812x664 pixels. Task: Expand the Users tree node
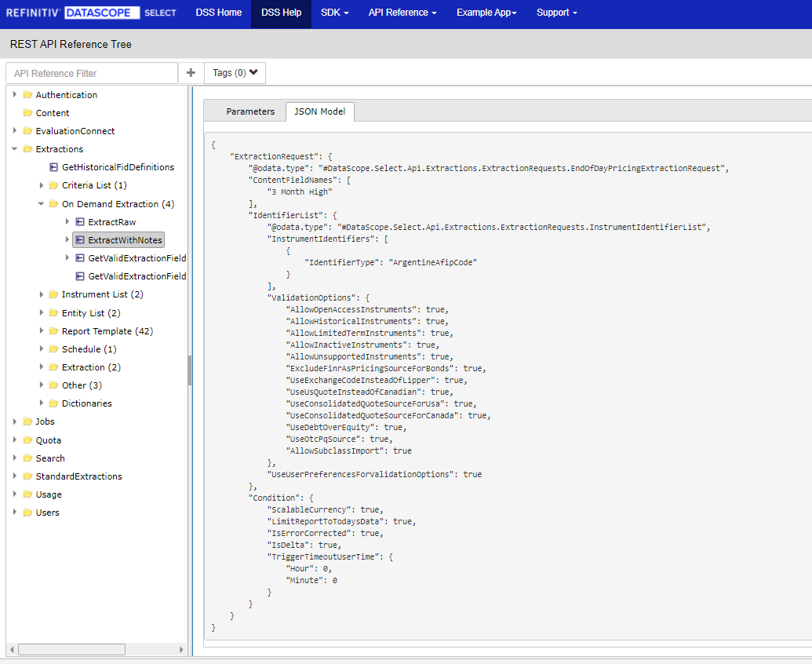click(14, 513)
